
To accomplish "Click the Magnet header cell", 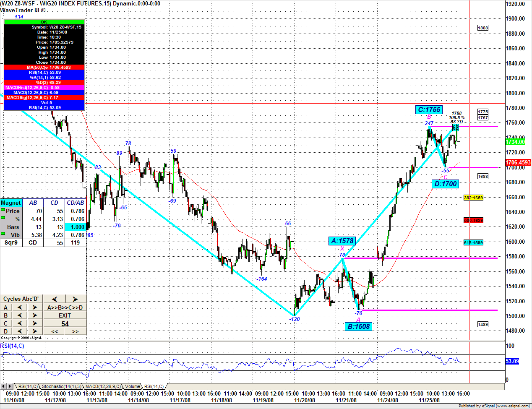I will [11, 203].
